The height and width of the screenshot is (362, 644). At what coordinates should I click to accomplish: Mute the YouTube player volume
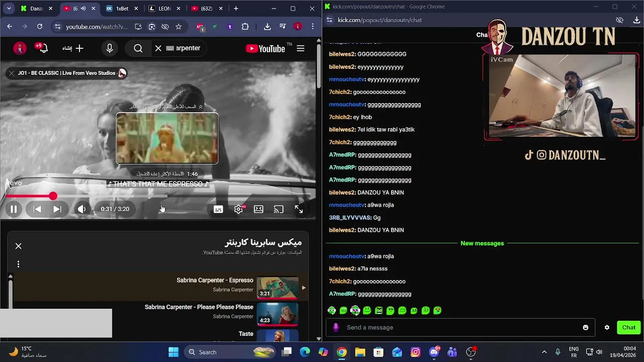pos(82,209)
